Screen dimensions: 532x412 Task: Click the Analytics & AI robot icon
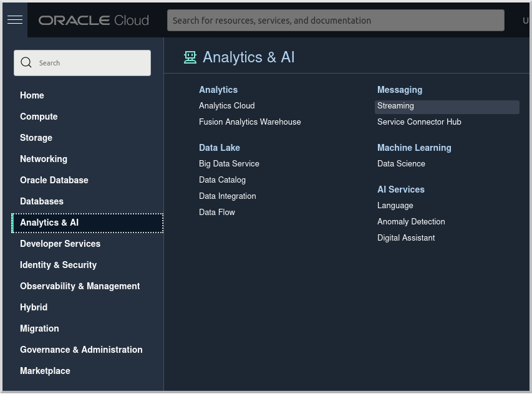click(190, 57)
